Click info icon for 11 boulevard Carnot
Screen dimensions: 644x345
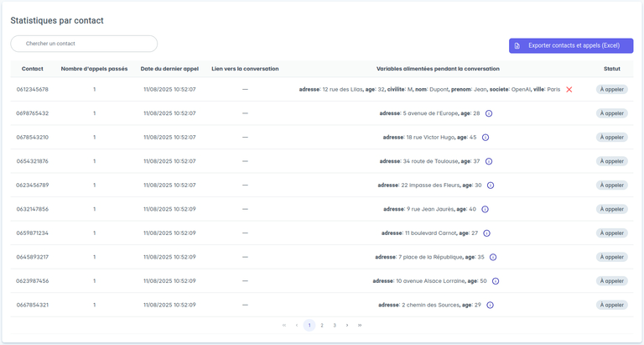[x=486, y=233]
